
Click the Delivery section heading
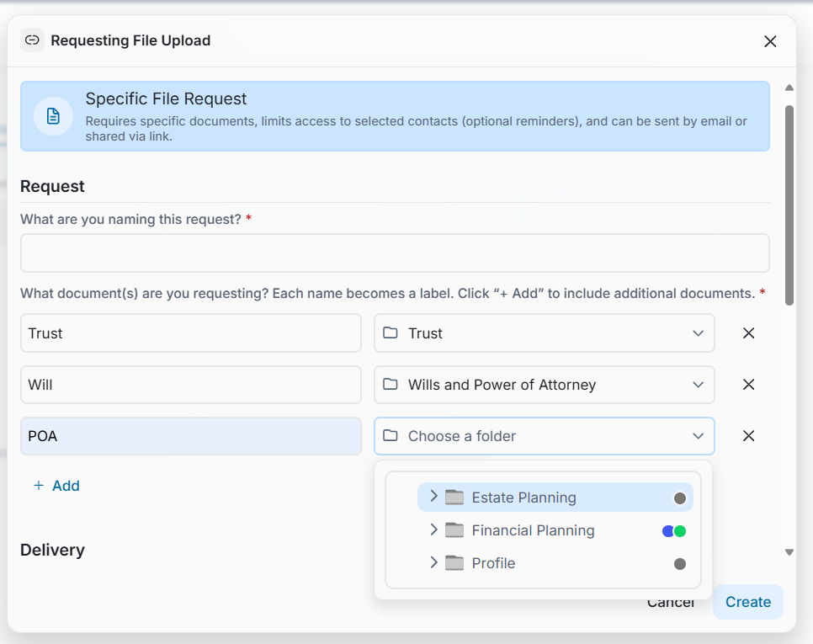(x=52, y=550)
